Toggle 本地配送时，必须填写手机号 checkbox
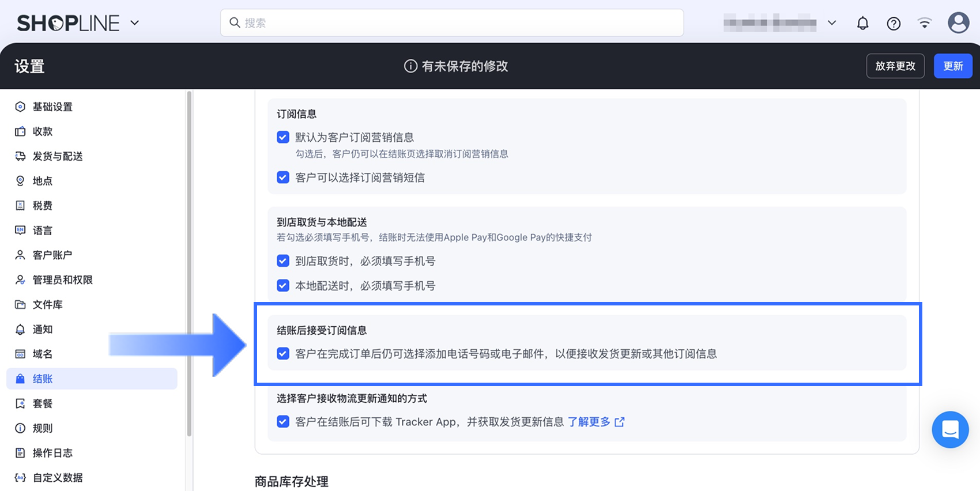The height and width of the screenshot is (491, 980). (283, 285)
